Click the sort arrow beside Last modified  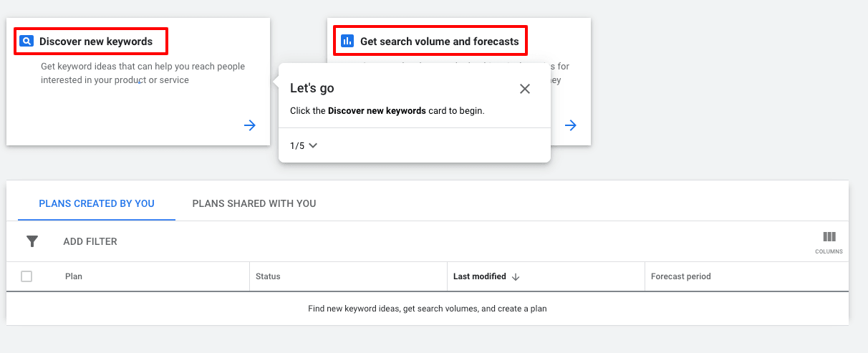pyautogui.click(x=516, y=277)
